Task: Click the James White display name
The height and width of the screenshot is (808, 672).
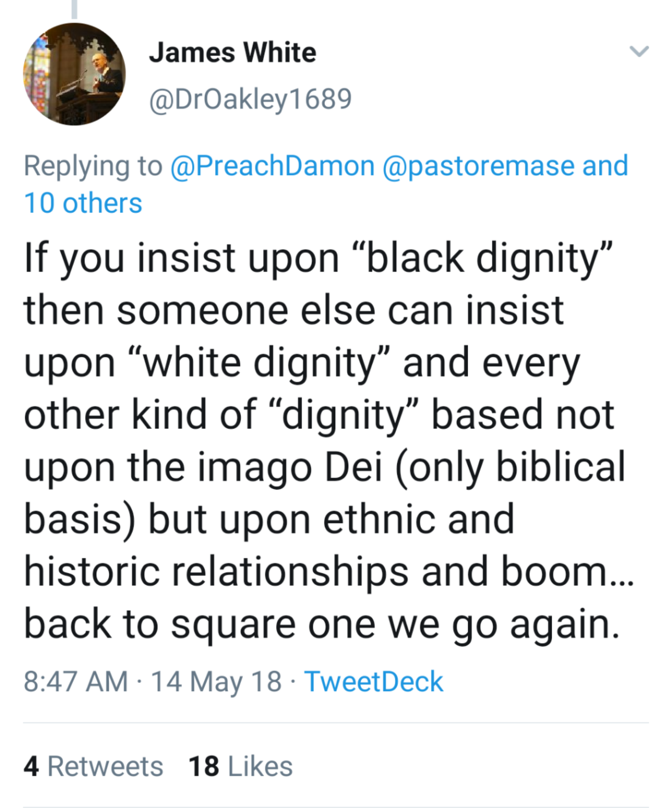Action: click(233, 52)
